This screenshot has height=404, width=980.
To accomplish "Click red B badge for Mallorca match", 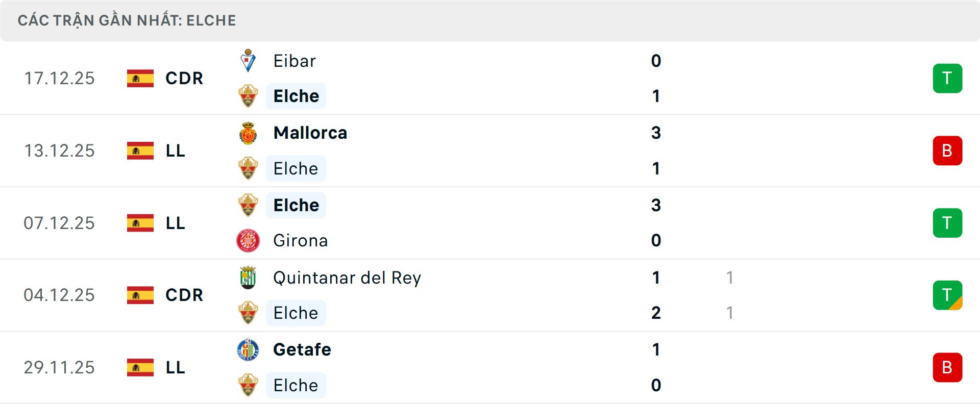I will (947, 151).
